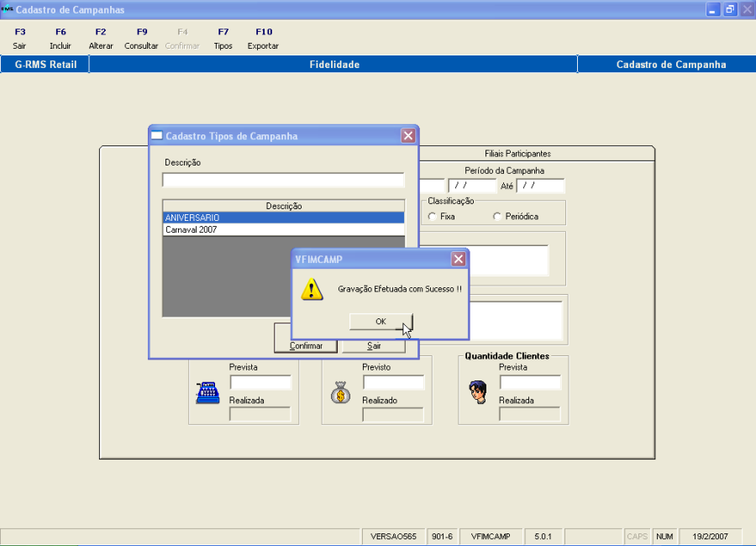Click the yellow warning icon in VFIMCAMP dialog
Screen dimensions: 756x546
(x=312, y=290)
